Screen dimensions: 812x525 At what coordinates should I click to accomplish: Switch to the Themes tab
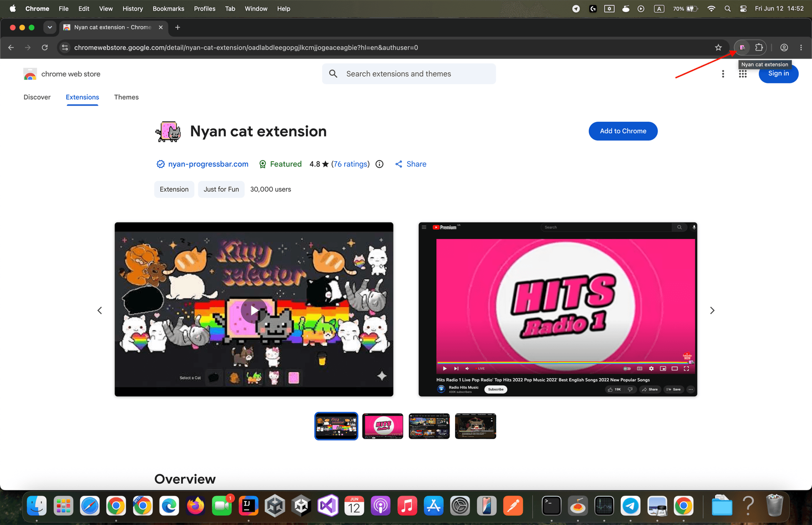coord(126,97)
